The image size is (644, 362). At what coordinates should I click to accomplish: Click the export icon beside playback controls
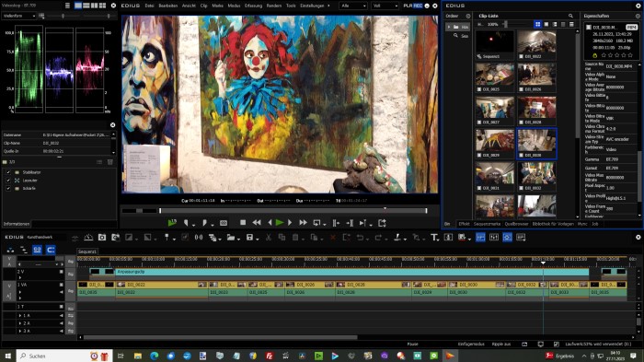pyautogui.click(x=382, y=223)
